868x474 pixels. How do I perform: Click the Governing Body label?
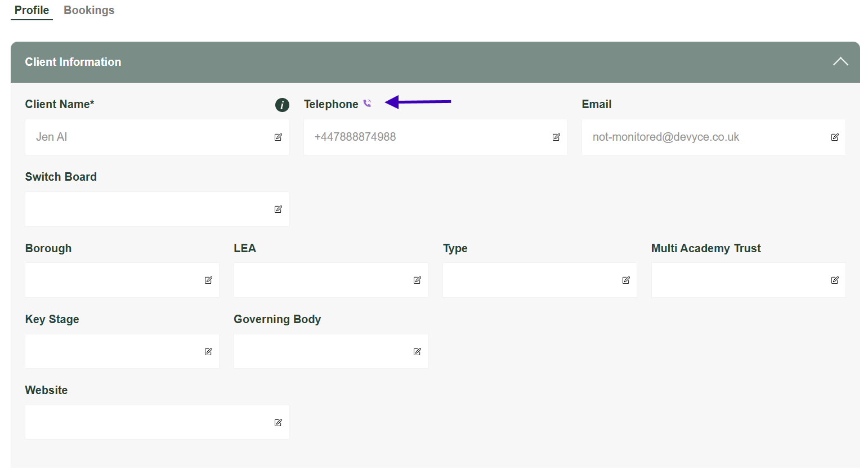[x=278, y=319]
